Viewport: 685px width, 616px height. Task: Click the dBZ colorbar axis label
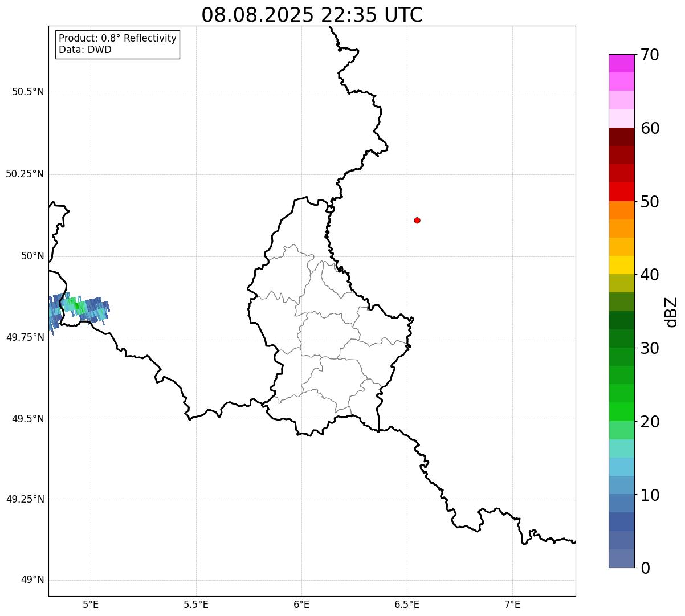(x=672, y=311)
